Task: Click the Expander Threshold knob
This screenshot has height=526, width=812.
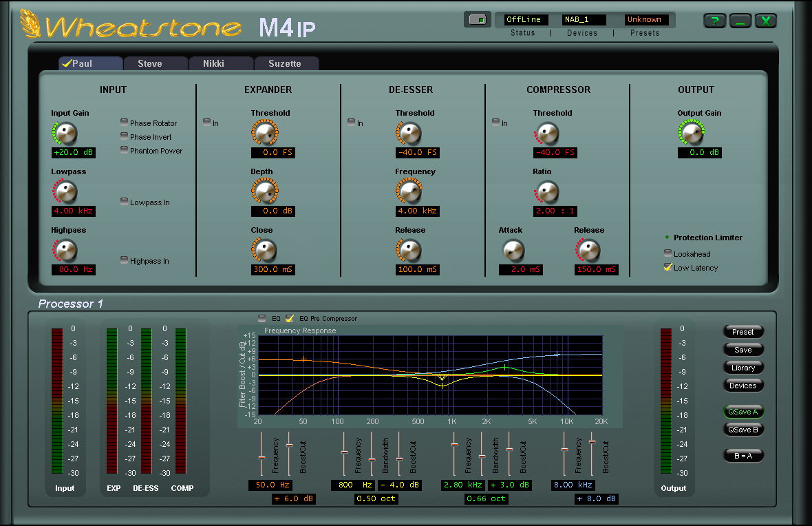Action: coord(265,133)
